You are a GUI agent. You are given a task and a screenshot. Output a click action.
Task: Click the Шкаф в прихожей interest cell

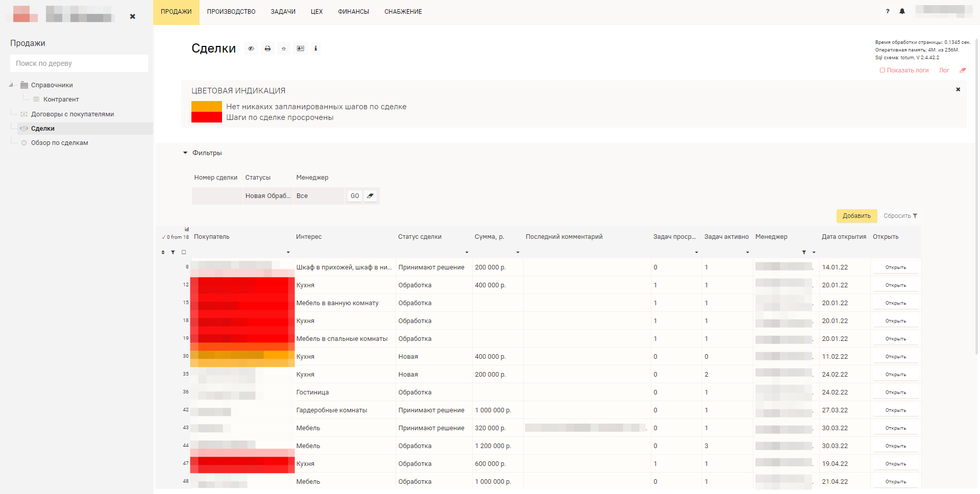[345, 267]
